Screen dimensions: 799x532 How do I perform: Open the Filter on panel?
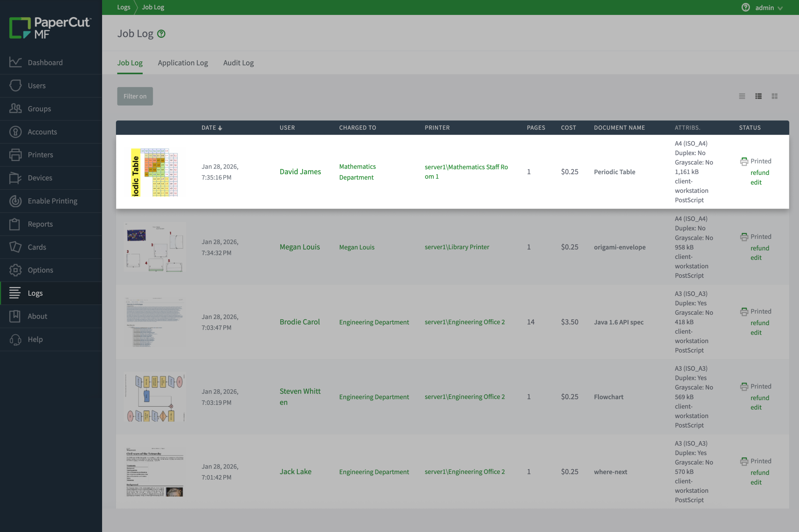[x=135, y=96]
